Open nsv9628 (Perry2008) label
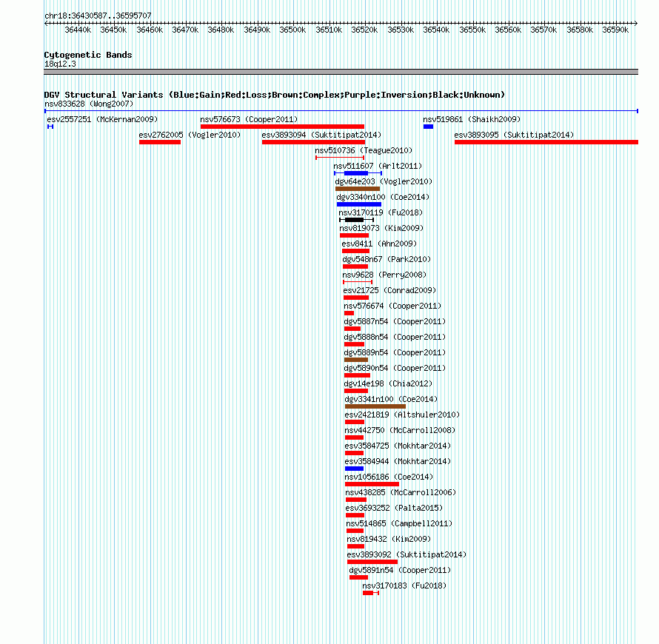 pos(384,275)
